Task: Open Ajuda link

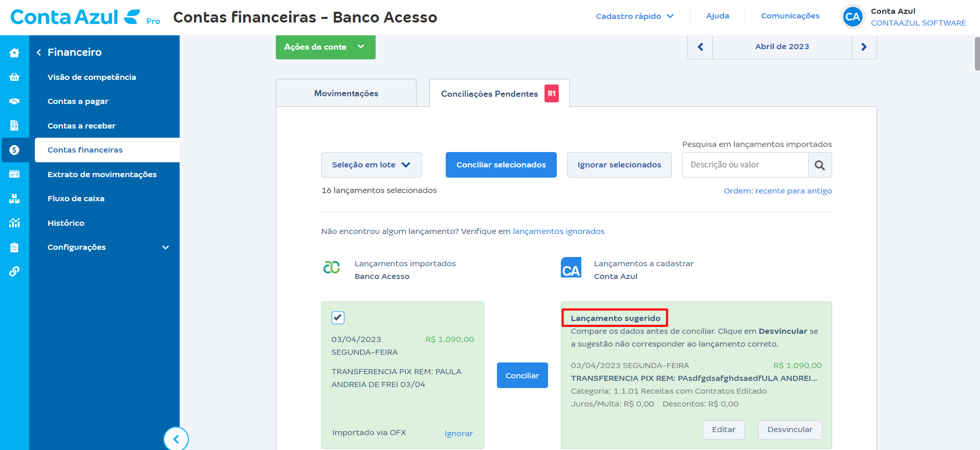Action: [717, 16]
